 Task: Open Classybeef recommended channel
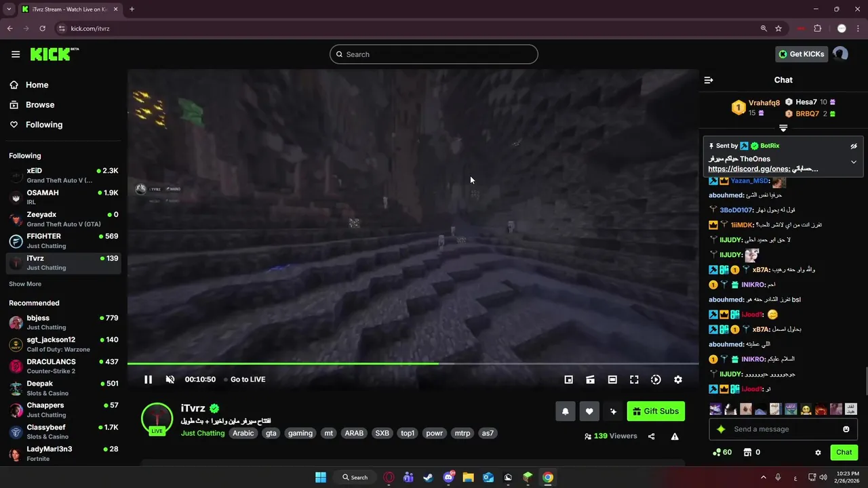click(64, 432)
